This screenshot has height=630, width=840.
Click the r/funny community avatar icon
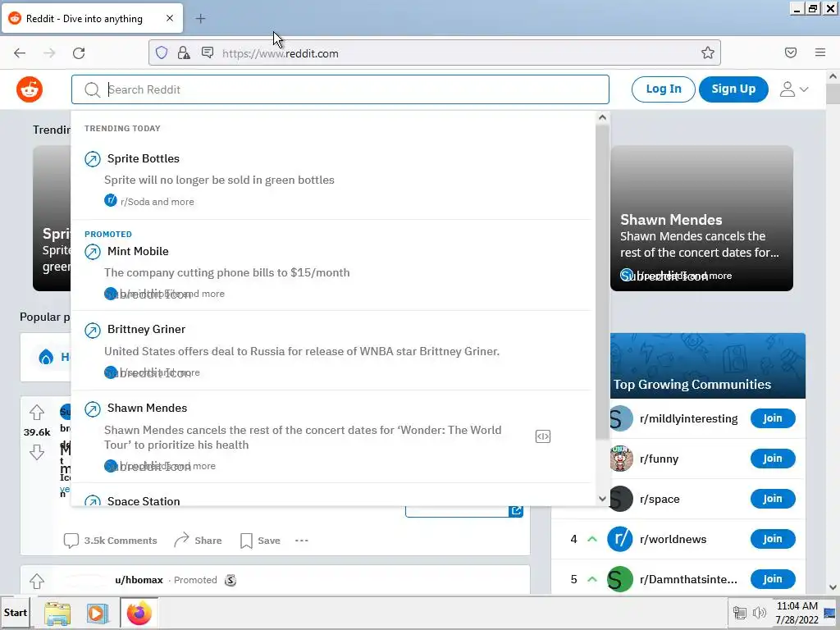click(622, 459)
